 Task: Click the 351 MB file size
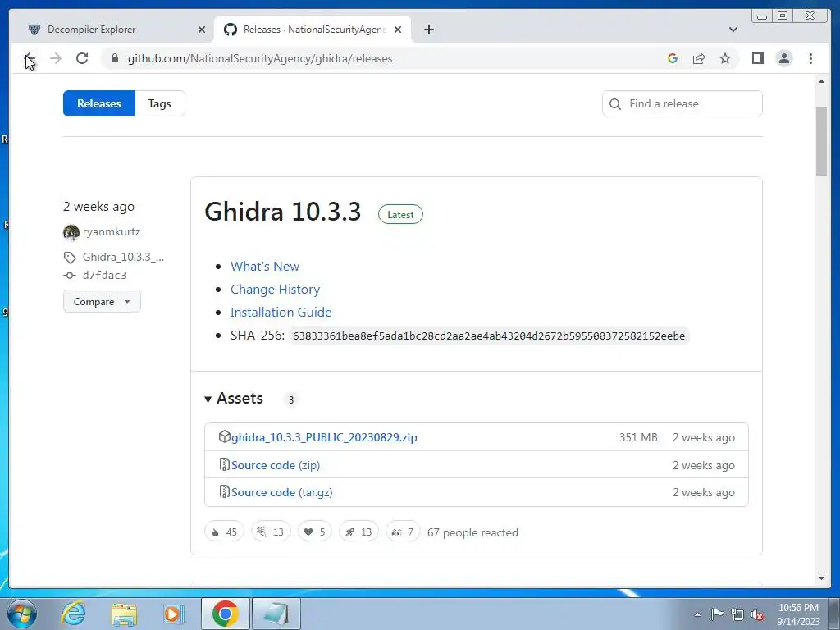click(638, 437)
